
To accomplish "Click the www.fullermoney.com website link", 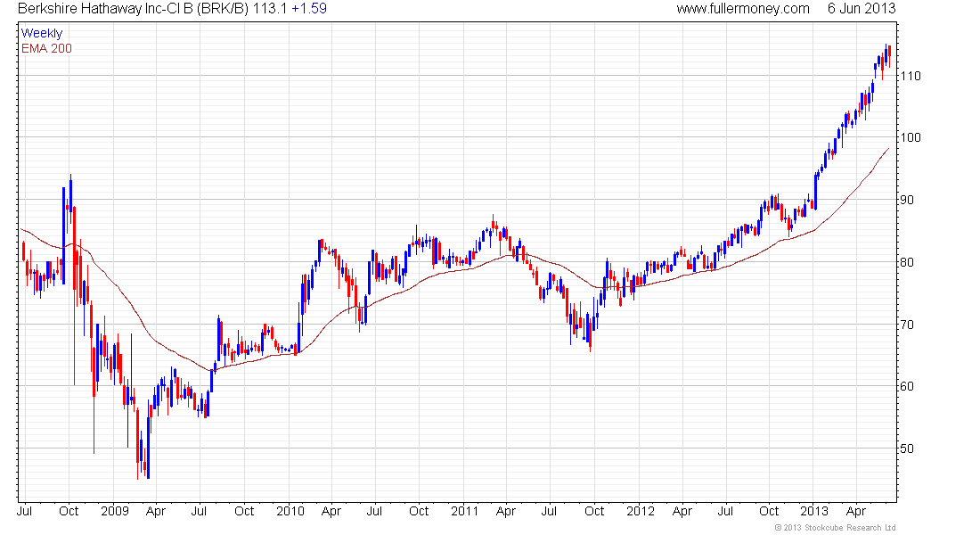I will click(x=742, y=9).
